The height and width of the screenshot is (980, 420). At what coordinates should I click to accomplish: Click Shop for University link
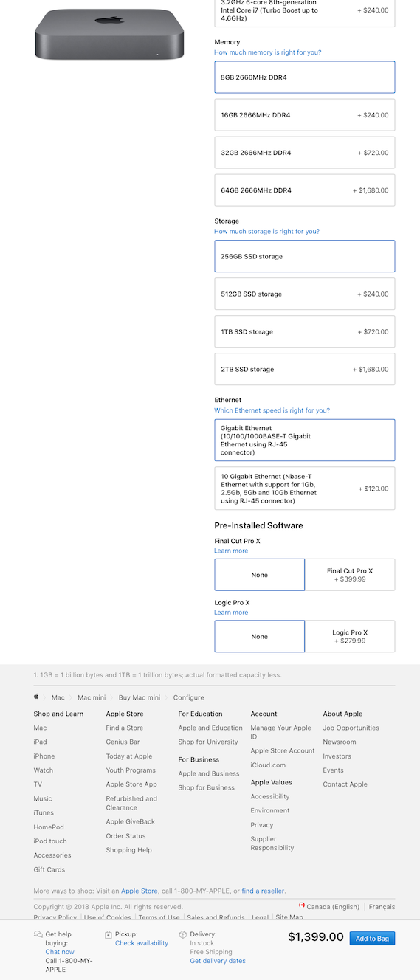(x=208, y=742)
